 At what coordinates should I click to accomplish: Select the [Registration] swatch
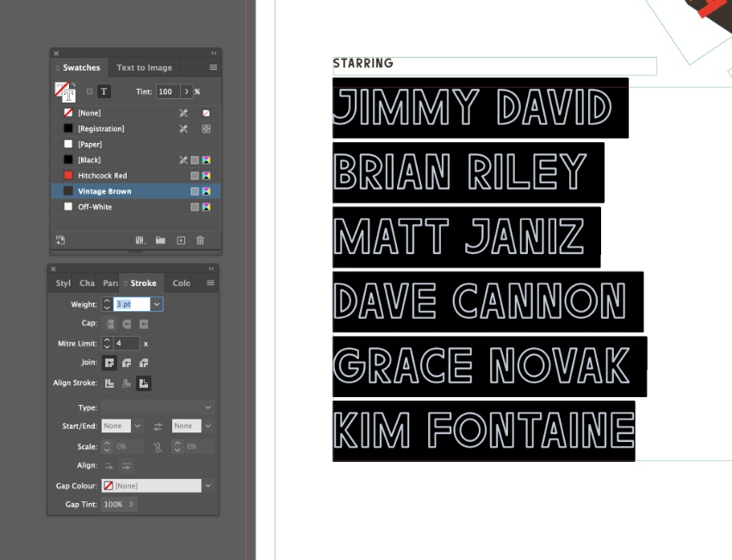(135, 128)
